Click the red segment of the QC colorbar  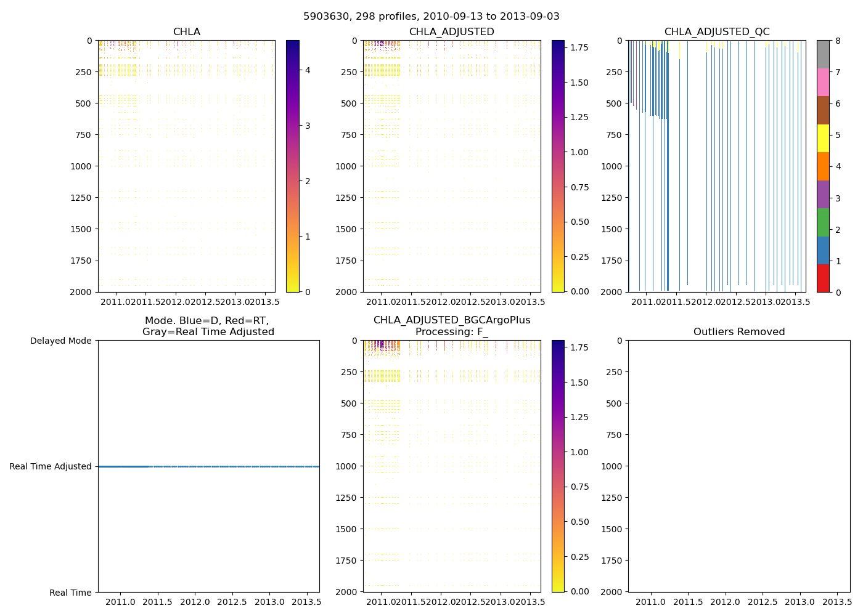823,278
